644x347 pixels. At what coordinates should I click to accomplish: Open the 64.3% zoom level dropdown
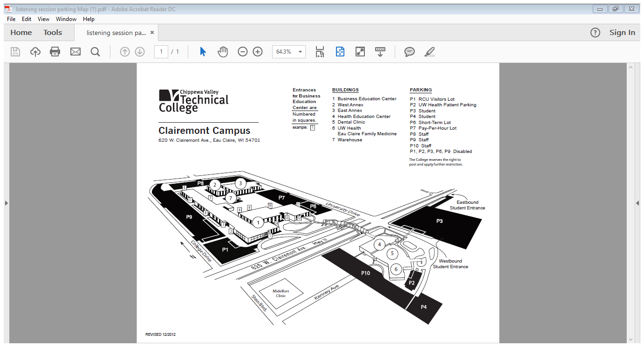(300, 52)
